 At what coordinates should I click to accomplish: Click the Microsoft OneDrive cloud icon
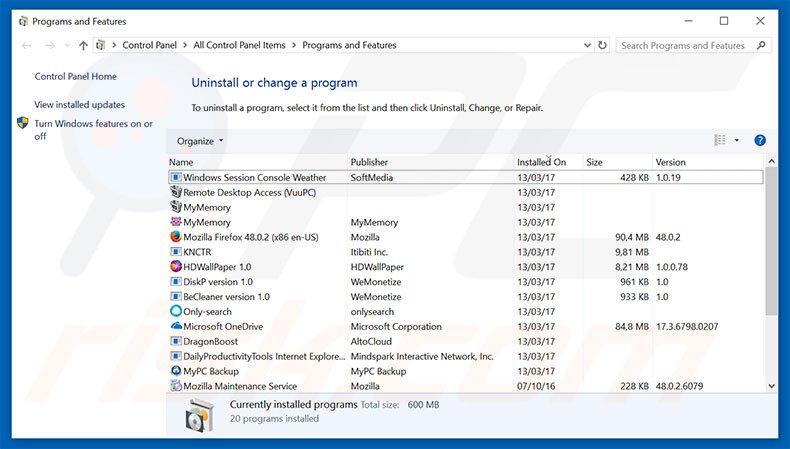(176, 326)
